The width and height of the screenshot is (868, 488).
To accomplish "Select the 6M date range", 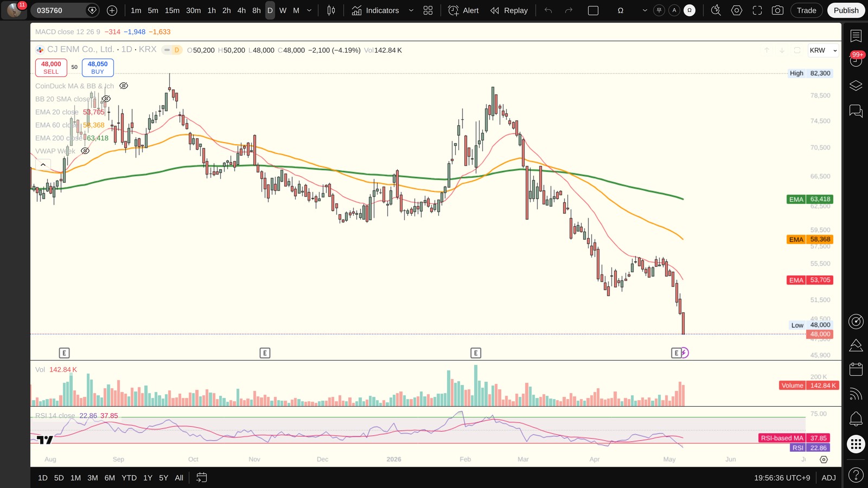I will click(x=110, y=478).
